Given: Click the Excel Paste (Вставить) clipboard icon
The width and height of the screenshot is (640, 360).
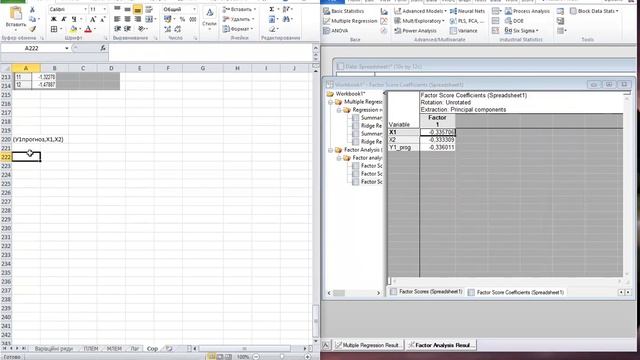Looking at the screenshot, I should (16, 14).
